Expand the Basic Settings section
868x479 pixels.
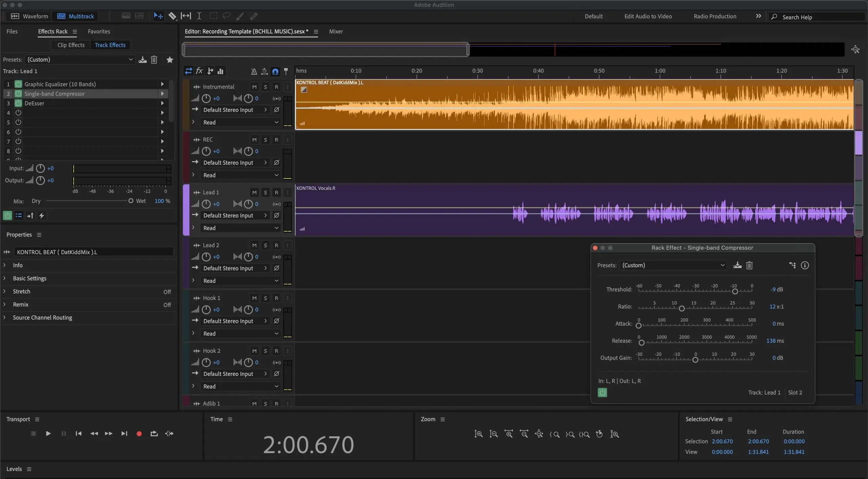tap(29, 278)
